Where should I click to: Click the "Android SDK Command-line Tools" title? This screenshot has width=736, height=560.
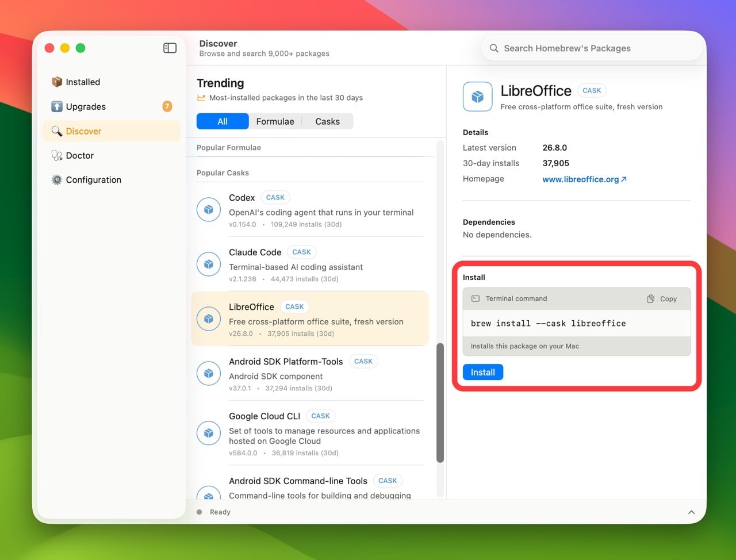[x=298, y=481]
